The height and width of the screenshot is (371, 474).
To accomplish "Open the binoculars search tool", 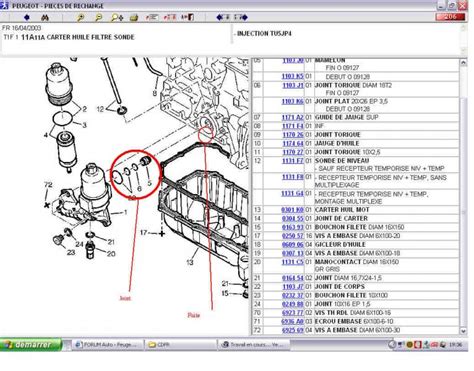I will [45, 17].
